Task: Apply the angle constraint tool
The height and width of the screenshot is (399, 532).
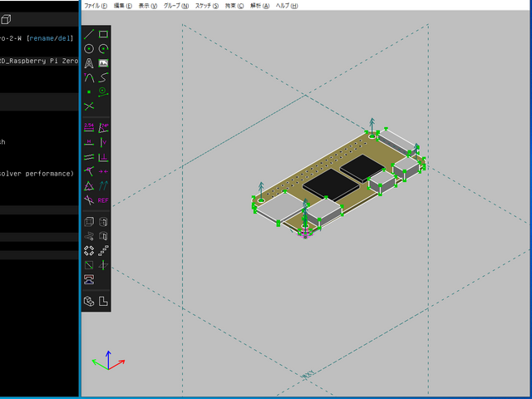Action: point(103,127)
